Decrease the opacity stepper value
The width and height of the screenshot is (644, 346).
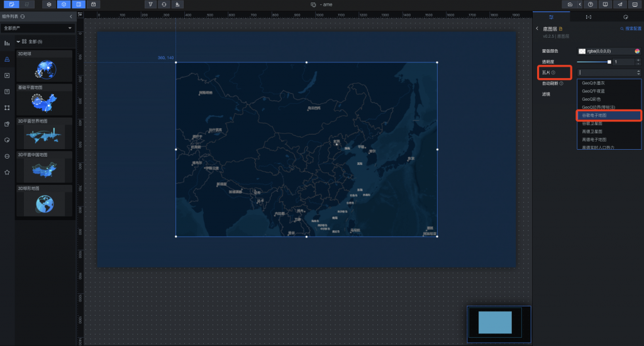638,64
